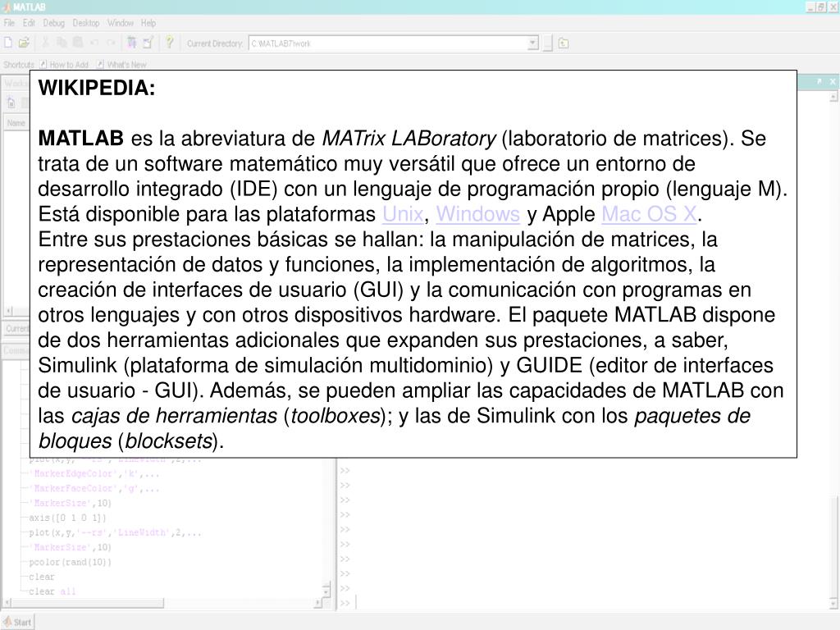Click the How to Add shortcut icon

click(43, 64)
